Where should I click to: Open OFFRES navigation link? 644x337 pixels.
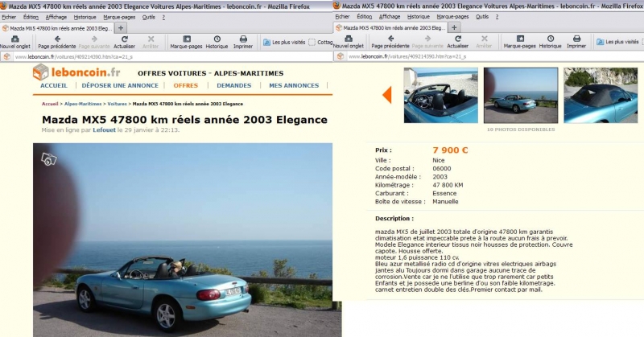coord(186,85)
